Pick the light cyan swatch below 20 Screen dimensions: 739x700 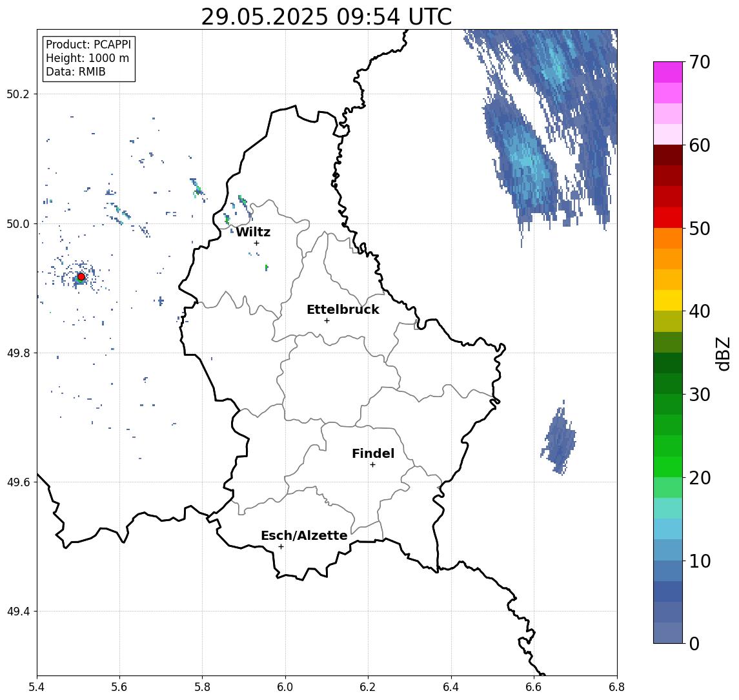668,508
